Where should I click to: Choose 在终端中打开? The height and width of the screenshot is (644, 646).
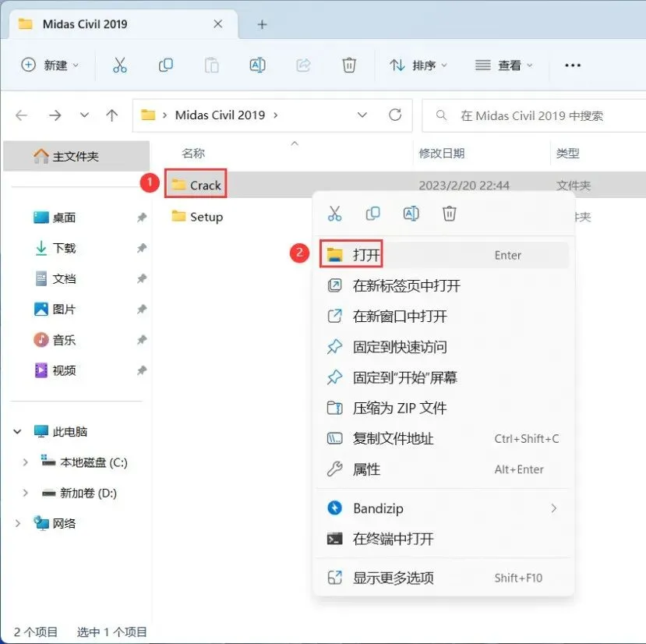(x=444, y=539)
